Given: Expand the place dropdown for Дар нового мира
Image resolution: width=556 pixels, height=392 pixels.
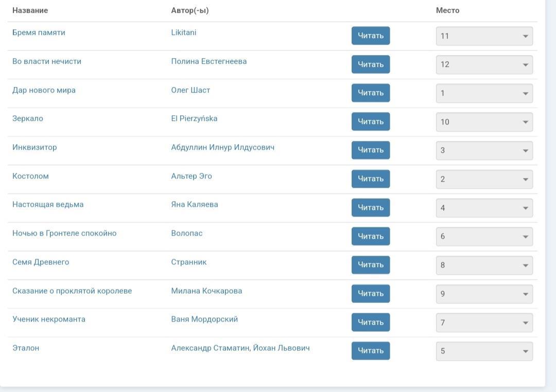Looking at the screenshot, I should point(484,93).
